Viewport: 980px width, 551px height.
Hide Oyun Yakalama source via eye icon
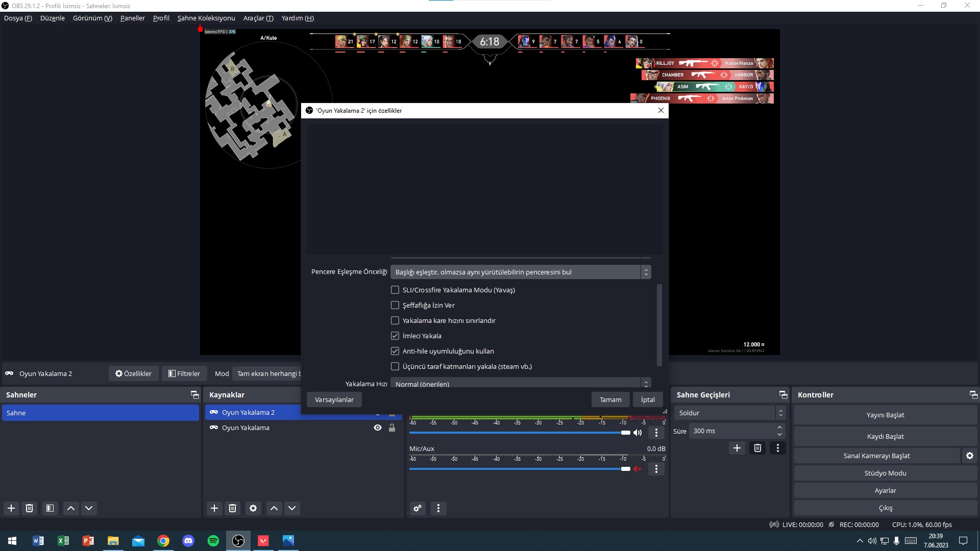pos(378,428)
